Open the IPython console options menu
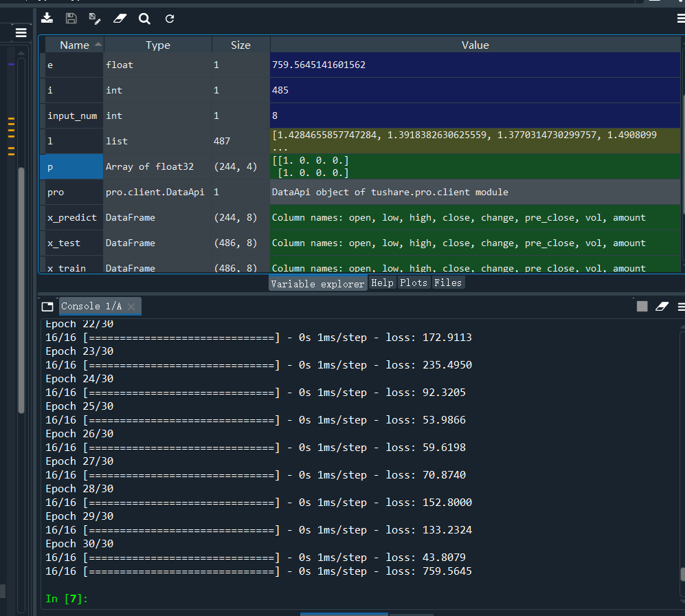 pyautogui.click(x=681, y=307)
